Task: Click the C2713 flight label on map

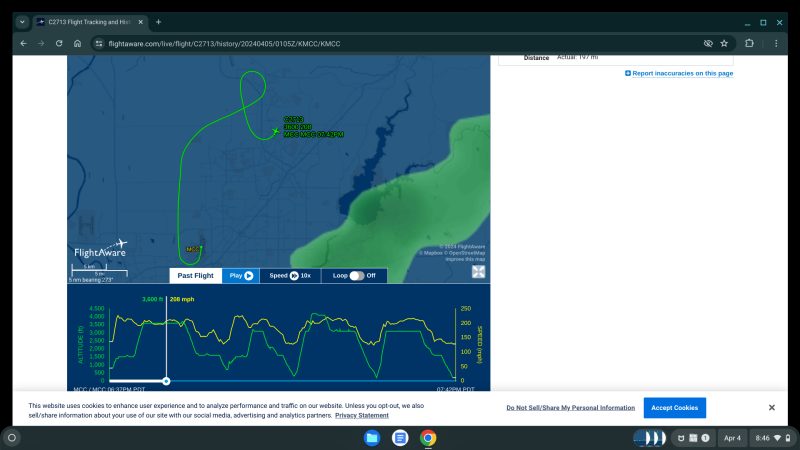Action: pos(293,119)
